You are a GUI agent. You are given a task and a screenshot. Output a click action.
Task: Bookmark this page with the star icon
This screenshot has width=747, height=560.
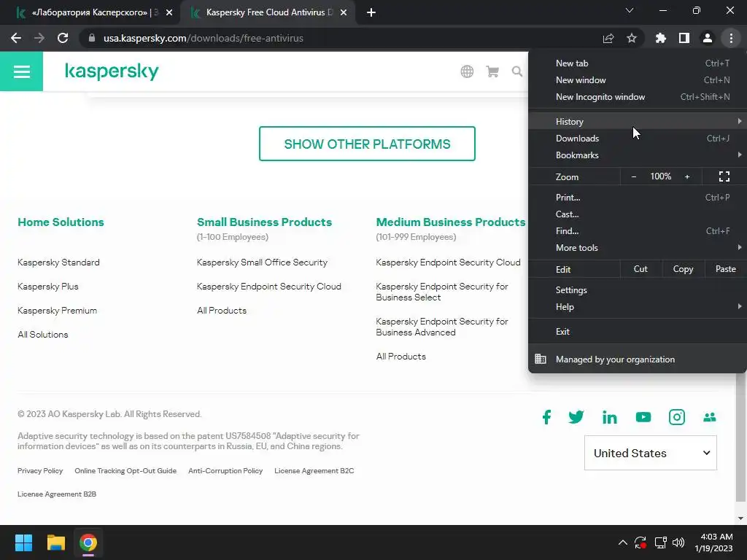(x=632, y=38)
